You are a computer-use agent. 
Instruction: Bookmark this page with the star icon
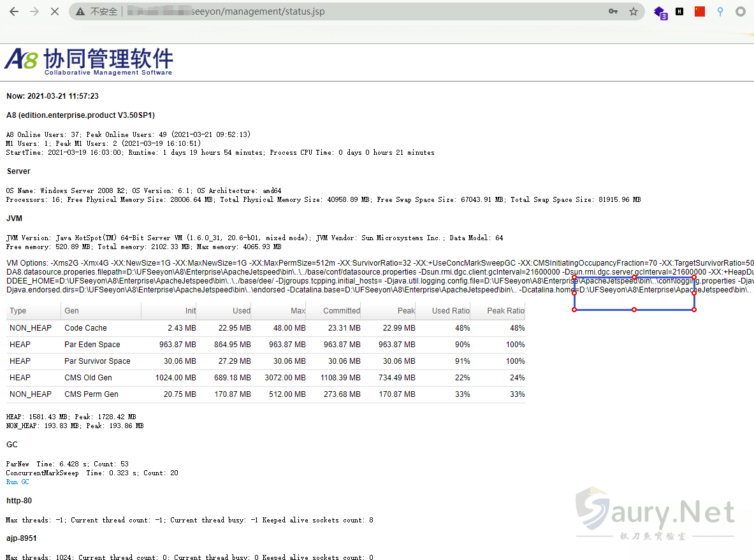tap(633, 11)
